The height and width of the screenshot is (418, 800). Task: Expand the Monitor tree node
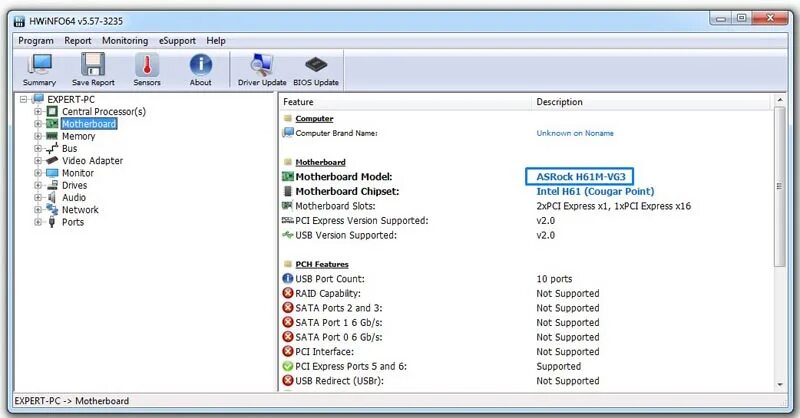(x=38, y=173)
